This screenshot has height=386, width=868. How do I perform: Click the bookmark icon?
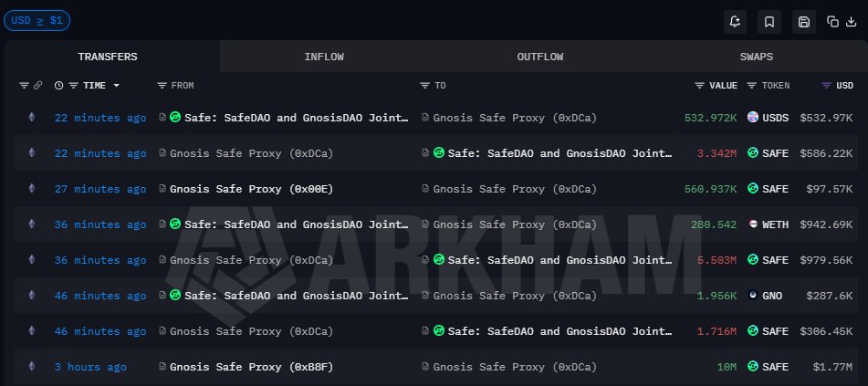pyautogui.click(x=769, y=21)
